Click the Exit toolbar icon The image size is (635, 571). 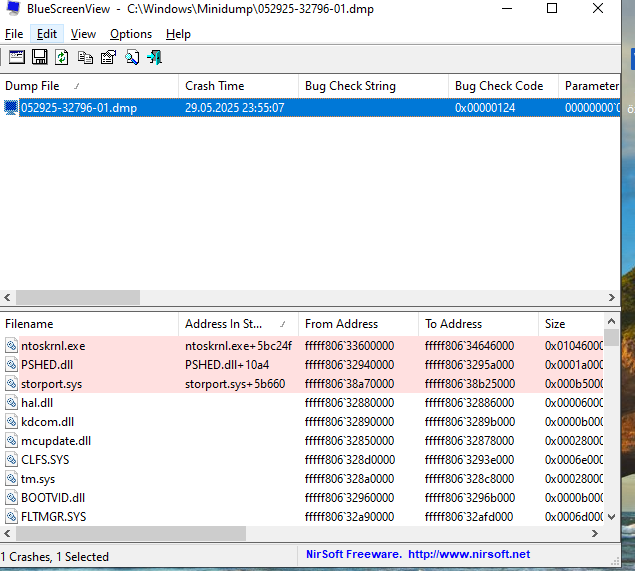(x=155, y=57)
